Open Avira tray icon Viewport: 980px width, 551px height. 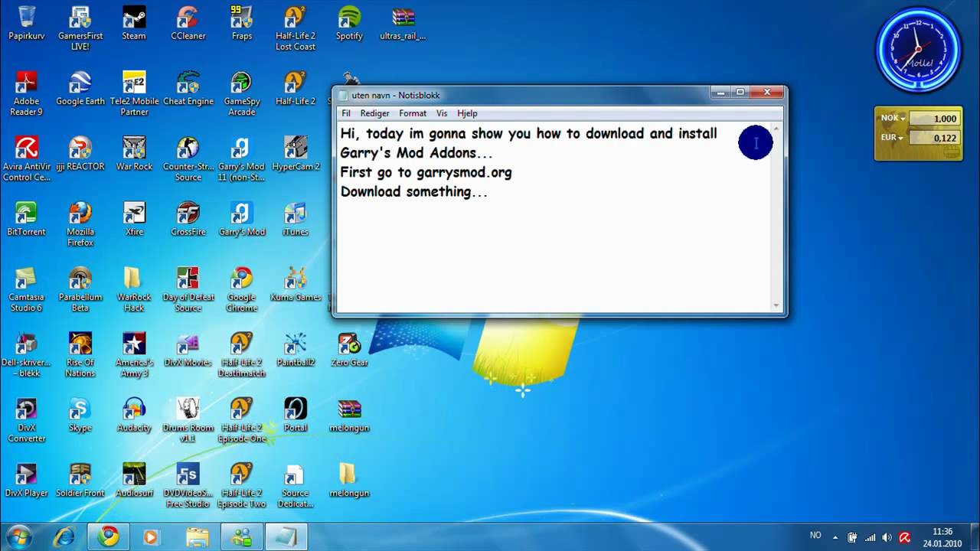click(x=904, y=537)
